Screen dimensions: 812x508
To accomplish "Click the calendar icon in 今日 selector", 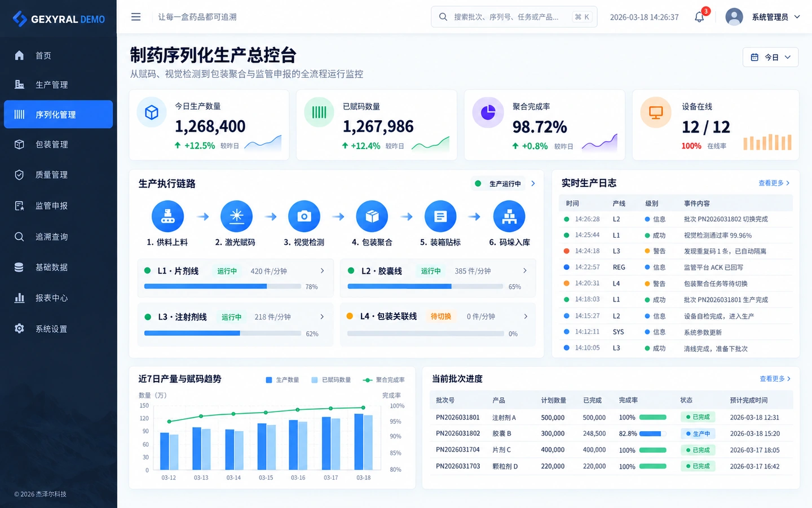I will tap(754, 57).
